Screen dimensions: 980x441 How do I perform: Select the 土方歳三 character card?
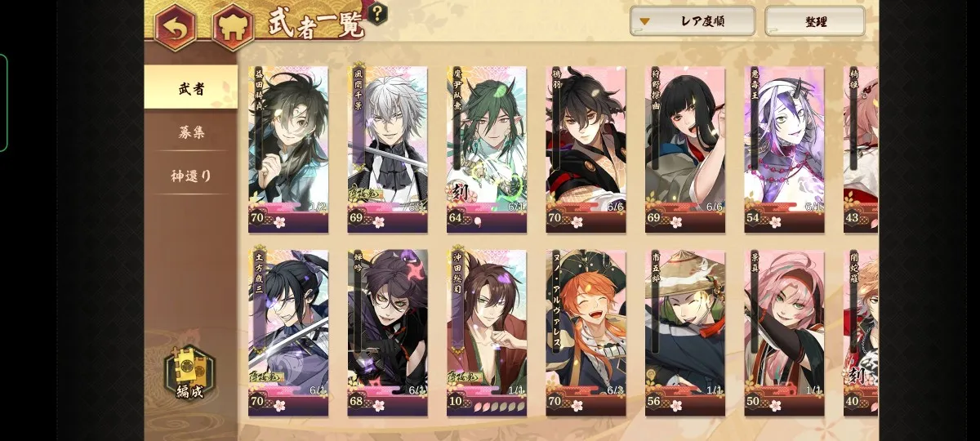point(288,333)
